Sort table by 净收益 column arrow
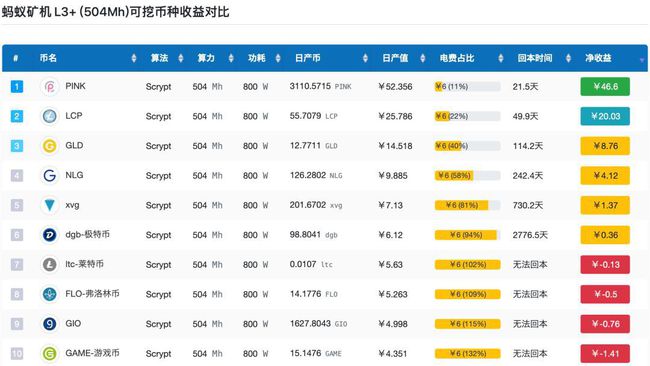 [642, 60]
